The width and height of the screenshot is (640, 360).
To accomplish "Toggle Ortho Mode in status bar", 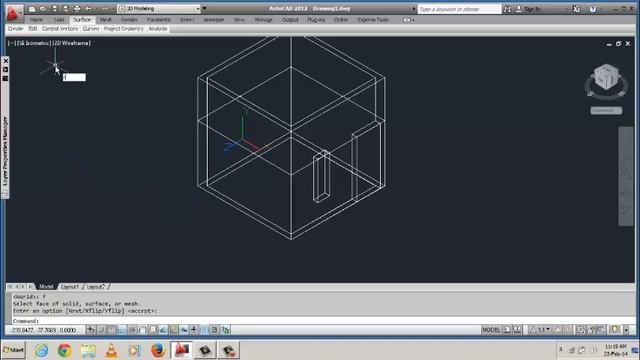I will tap(122, 330).
